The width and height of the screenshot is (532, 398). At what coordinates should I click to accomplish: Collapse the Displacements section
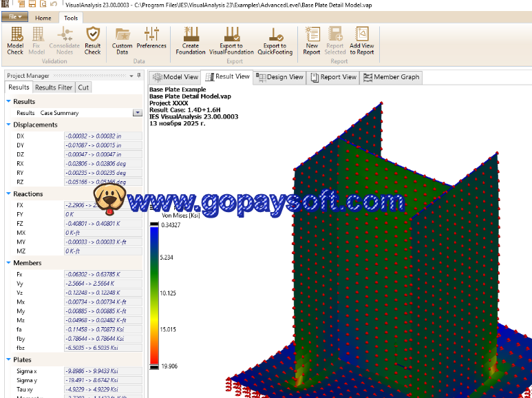click(8, 125)
